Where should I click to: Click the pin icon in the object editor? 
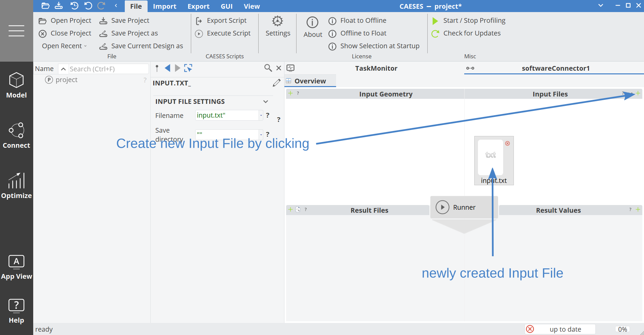click(157, 68)
